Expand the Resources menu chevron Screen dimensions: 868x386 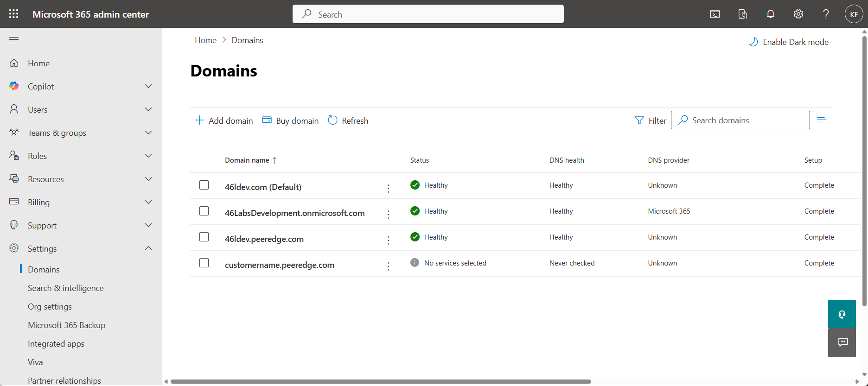[148, 179]
